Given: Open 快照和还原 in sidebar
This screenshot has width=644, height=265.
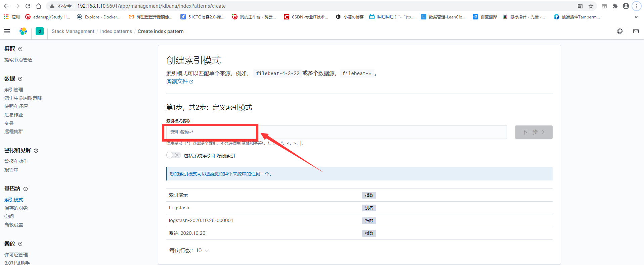Looking at the screenshot, I should 16,106.
